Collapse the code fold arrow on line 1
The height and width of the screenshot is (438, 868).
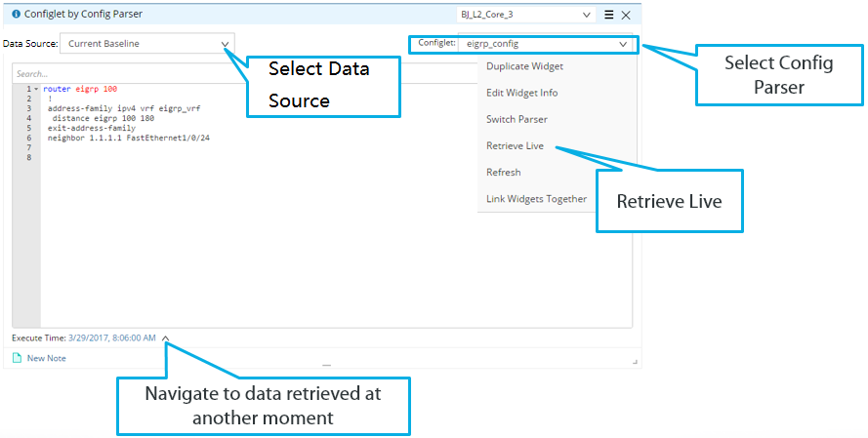click(x=37, y=89)
